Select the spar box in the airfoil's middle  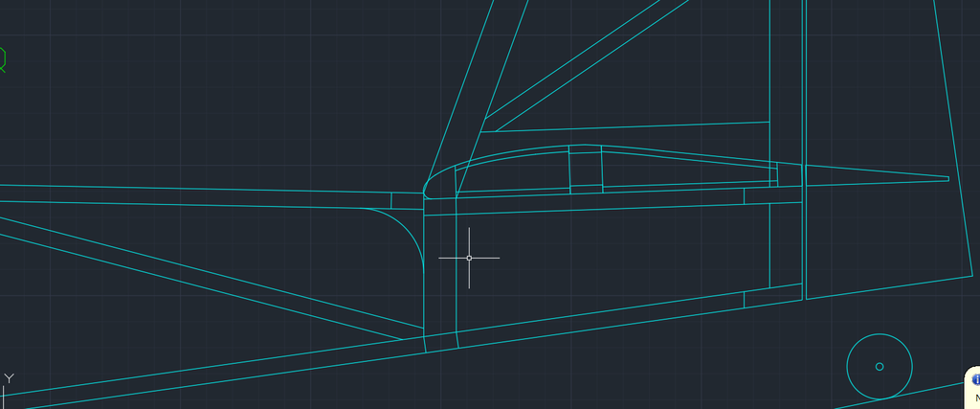point(586,170)
